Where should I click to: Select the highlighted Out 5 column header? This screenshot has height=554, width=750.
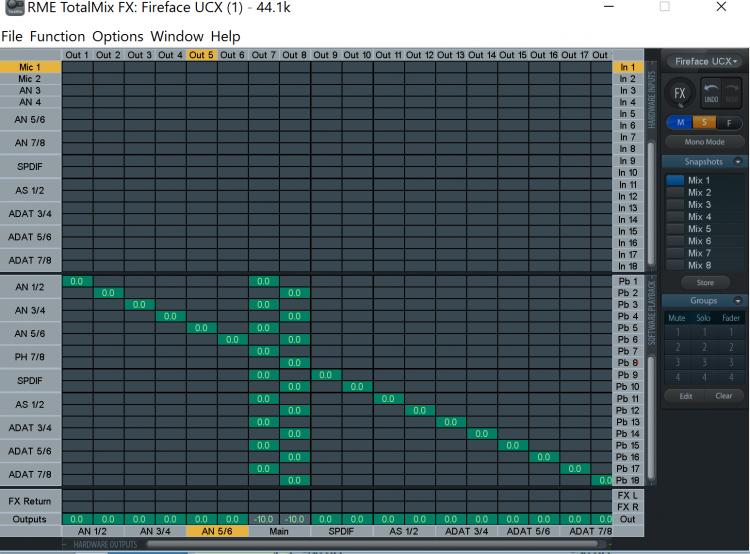(x=201, y=55)
